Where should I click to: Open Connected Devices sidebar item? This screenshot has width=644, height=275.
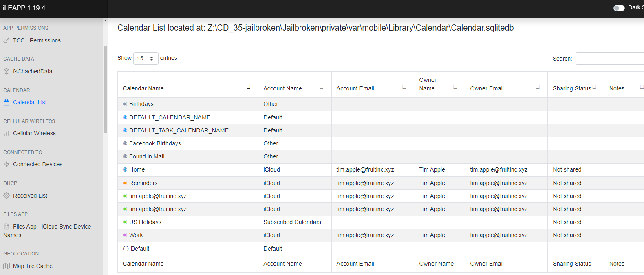[37, 164]
